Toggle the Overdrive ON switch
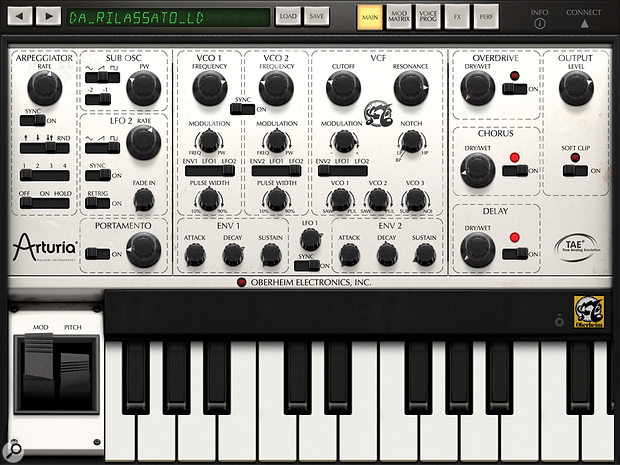This screenshot has width=620, height=465. [x=514, y=89]
